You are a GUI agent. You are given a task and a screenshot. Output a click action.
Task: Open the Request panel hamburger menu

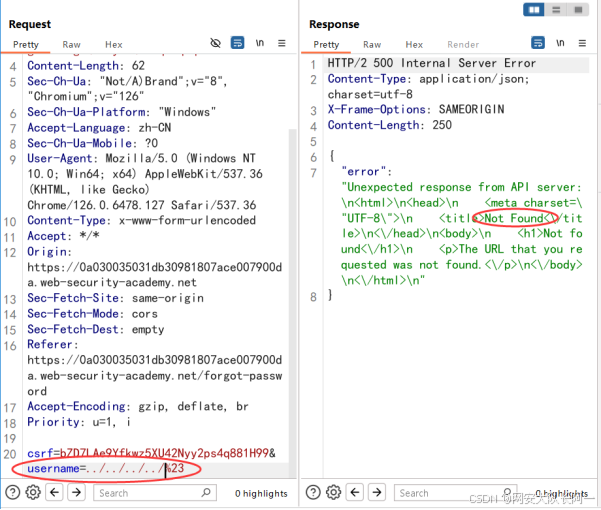tap(282, 44)
